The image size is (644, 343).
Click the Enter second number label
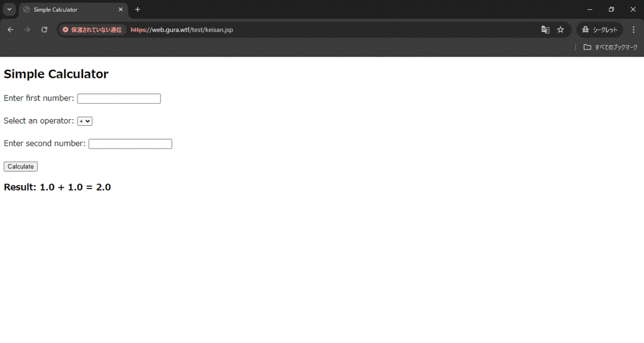(x=45, y=143)
